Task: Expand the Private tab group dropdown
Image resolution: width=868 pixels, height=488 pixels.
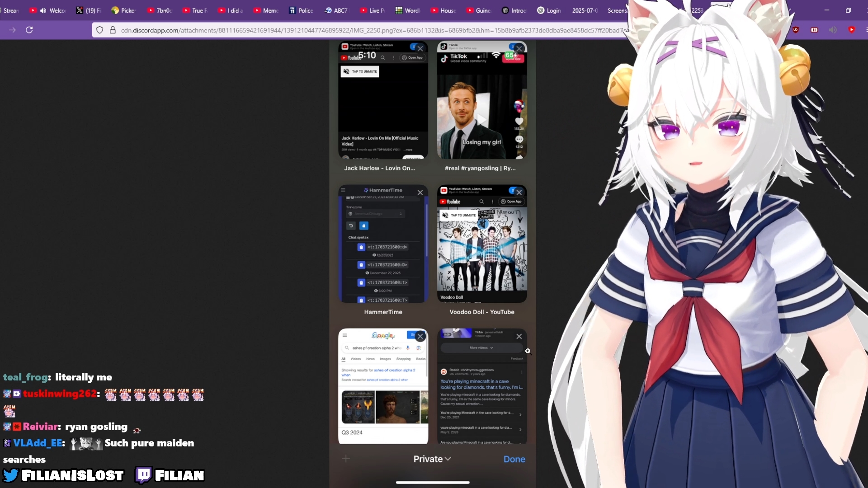Action: 432,459
